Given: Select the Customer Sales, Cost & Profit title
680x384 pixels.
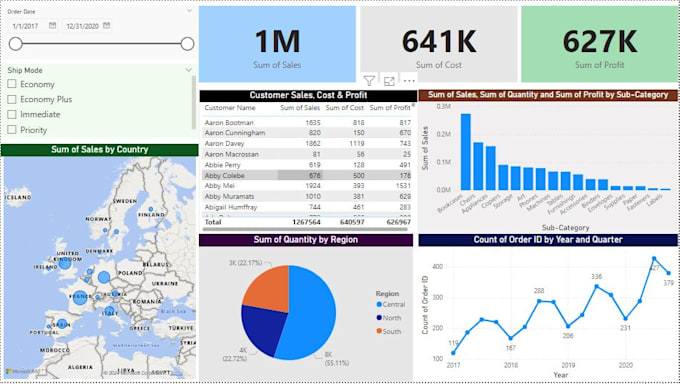Looking at the screenshot, I should click(x=308, y=95).
